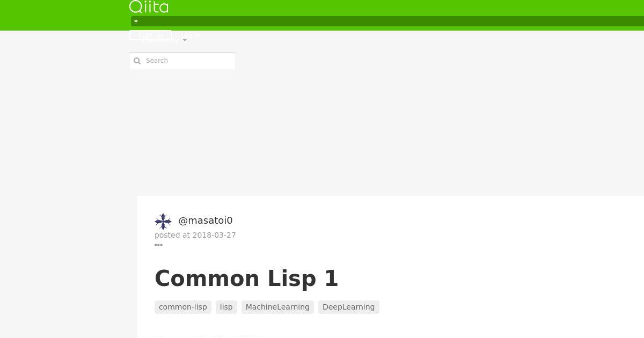This screenshot has width=644, height=338.
Task: Click the empty gray banner above article
Action: click(x=386, y=132)
